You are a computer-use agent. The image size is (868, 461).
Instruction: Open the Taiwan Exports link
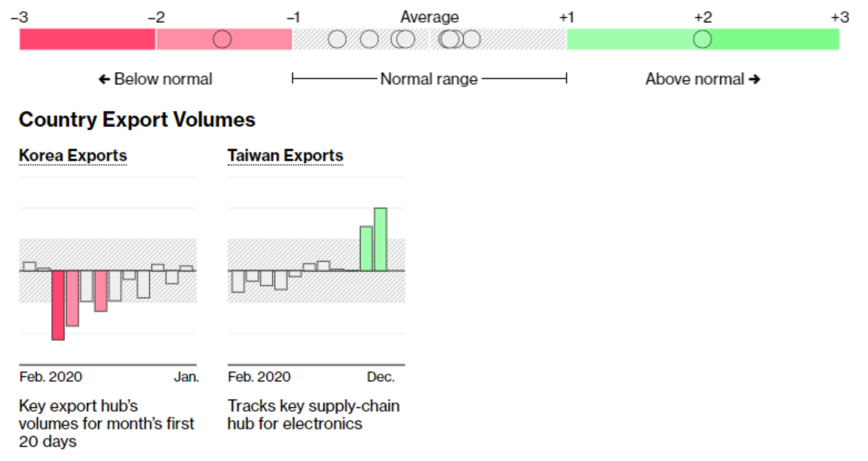pyautogui.click(x=285, y=156)
